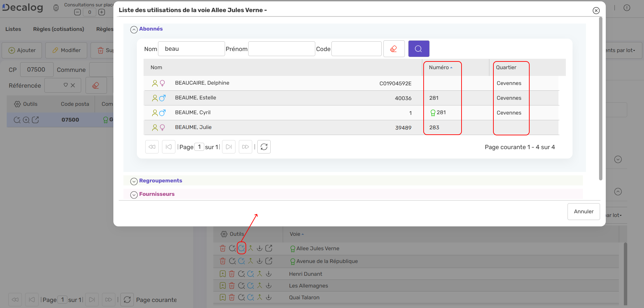Clear the subscriber filters with the eraser icon

(x=394, y=49)
